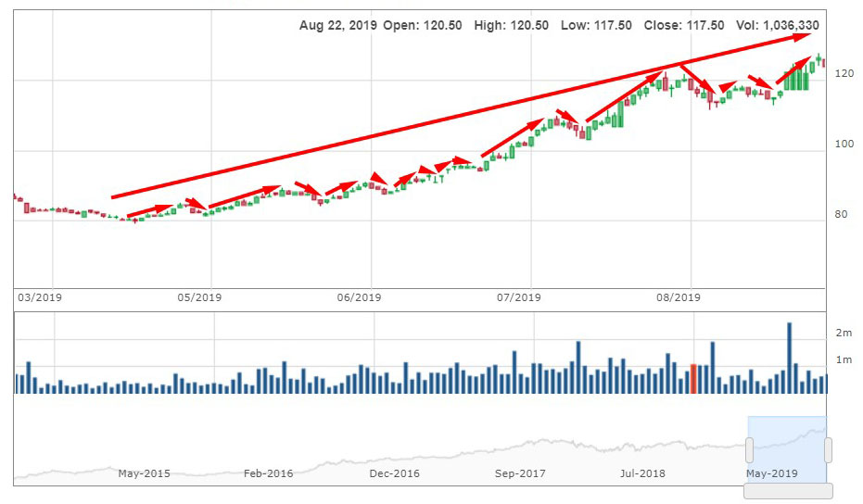This screenshot has width=863, height=504.
Task: Click the 06/2019 date axis label
Action: pyautogui.click(x=359, y=297)
